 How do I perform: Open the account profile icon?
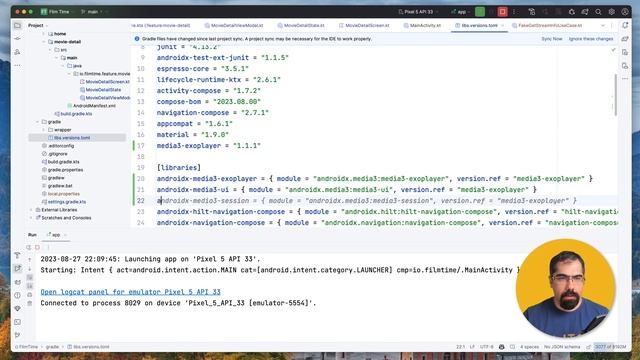coord(625,12)
